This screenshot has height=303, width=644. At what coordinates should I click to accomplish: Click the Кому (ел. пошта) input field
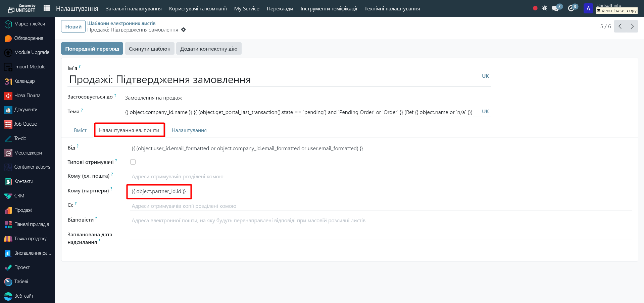(x=381, y=177)
